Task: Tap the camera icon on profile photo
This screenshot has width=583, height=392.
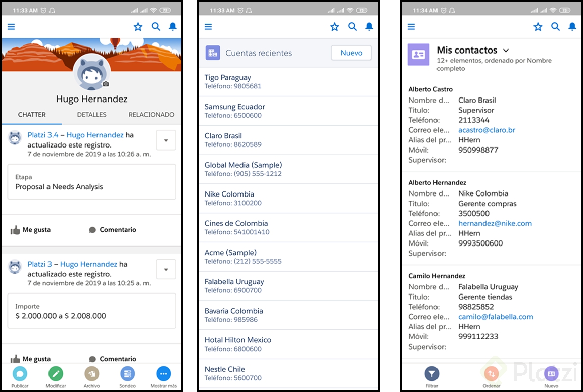Action: [106, 84]
